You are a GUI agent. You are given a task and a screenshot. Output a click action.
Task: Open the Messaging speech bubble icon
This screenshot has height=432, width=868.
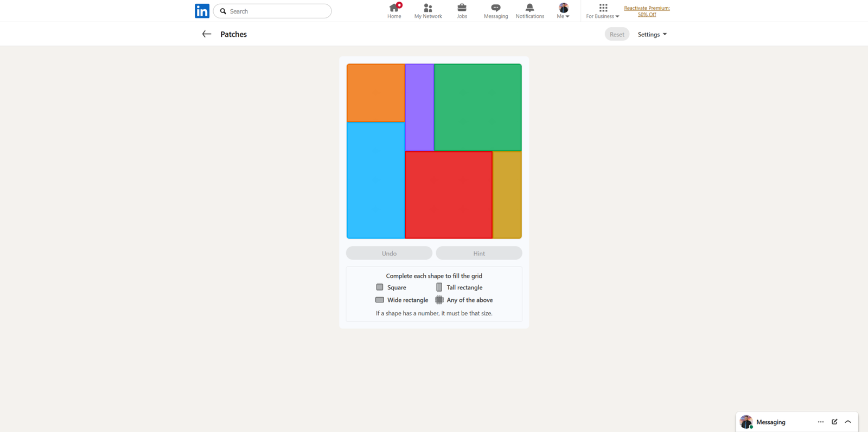(x=496, y=8)
